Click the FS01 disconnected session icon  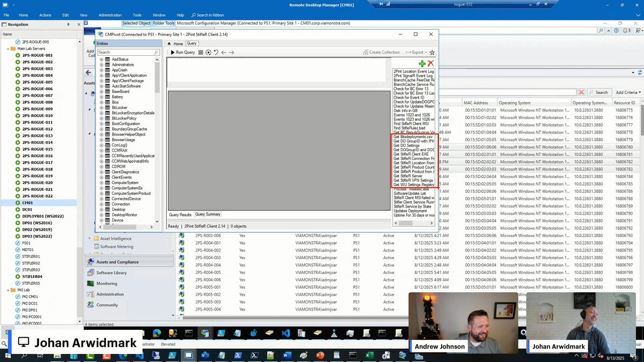(18, 243)
